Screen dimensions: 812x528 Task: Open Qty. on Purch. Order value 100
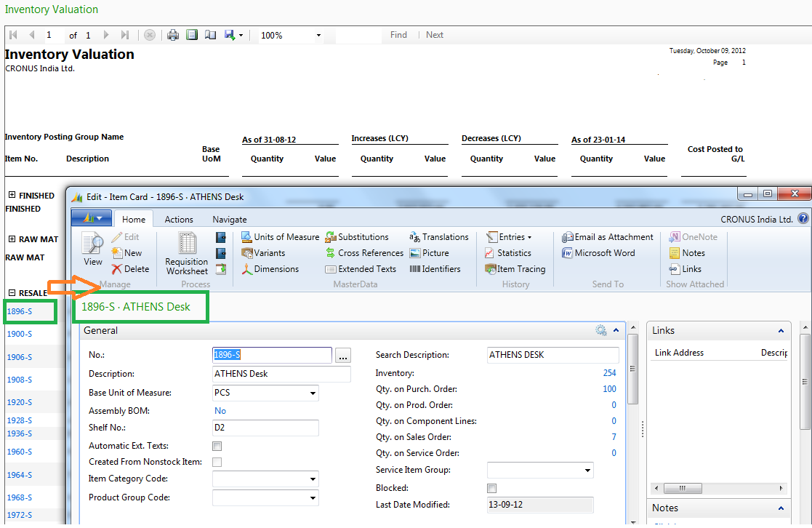(609, 389)
